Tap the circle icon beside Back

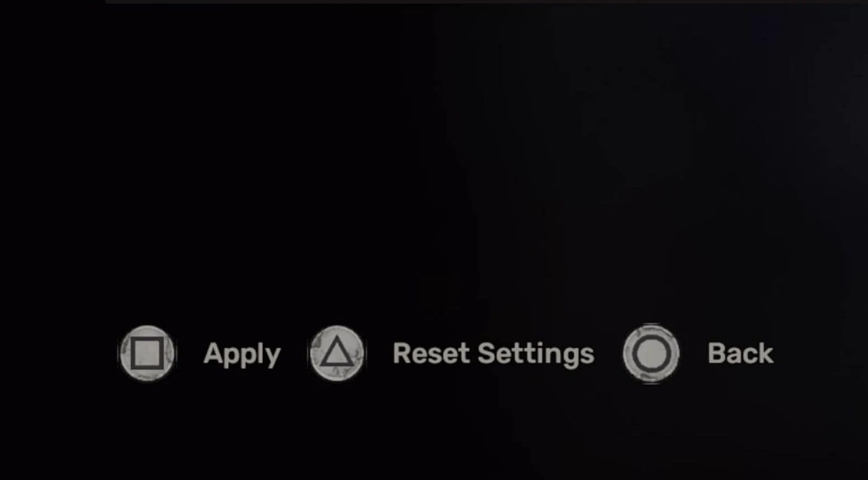coord(651,353)
